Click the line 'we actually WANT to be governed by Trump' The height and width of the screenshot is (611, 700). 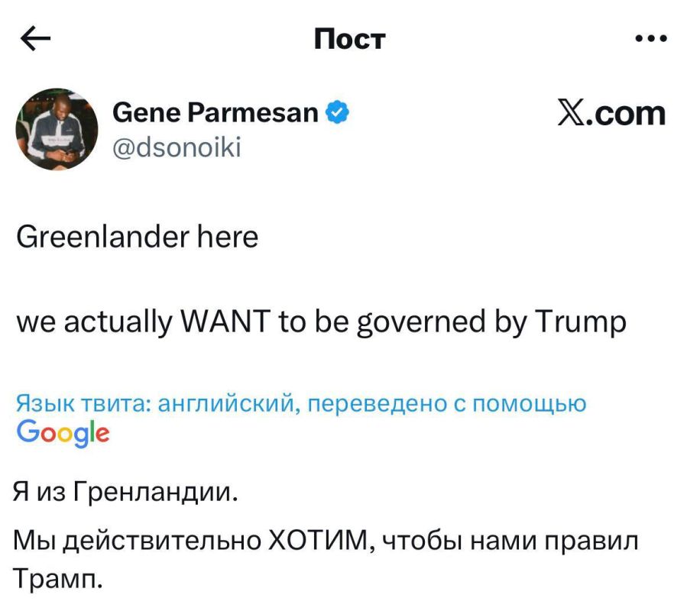pos(321,321)
